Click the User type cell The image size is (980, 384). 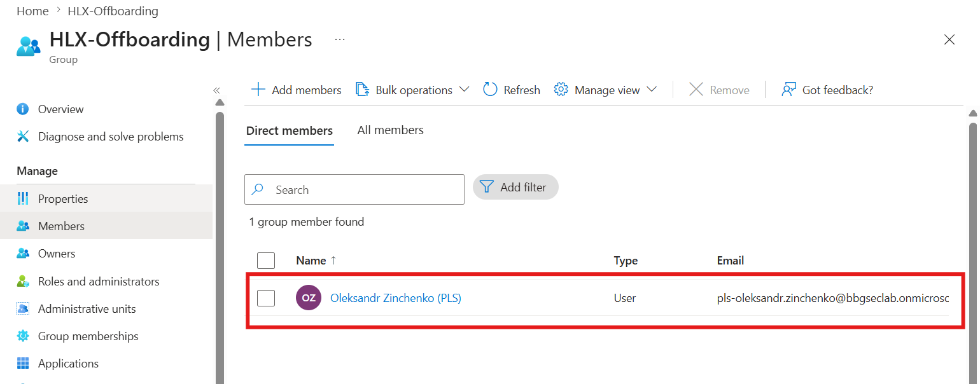(x=625, y=298)
